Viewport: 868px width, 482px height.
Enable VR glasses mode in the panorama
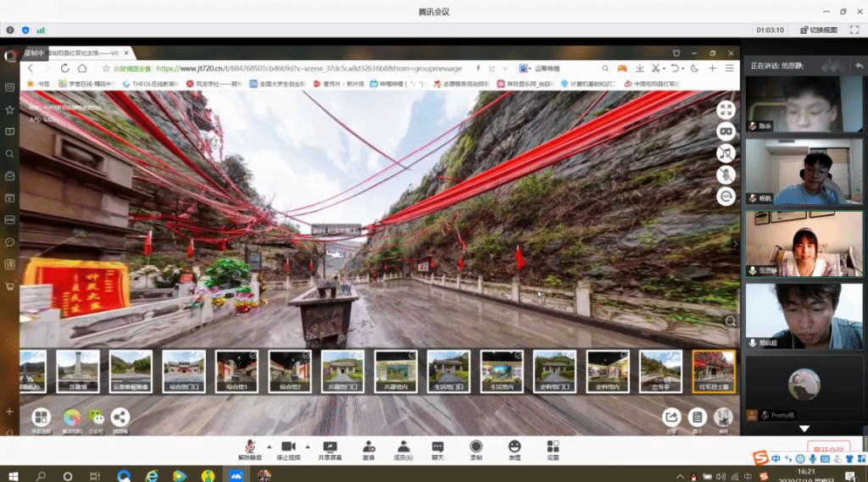726,131
